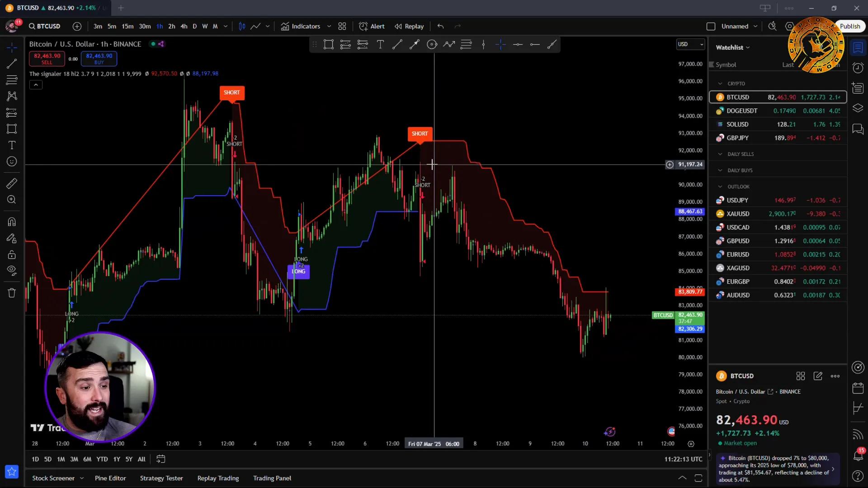Open the Calendar icon in right sidebar
868x488 pixels.
coord(858,388)
